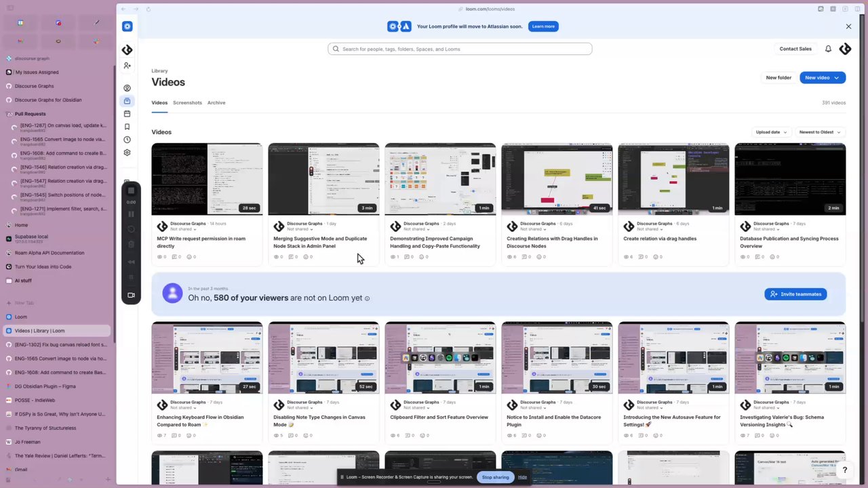Click the loom.com address bar
This screenshot has height=488, width=868.
[x=487, y=9]
